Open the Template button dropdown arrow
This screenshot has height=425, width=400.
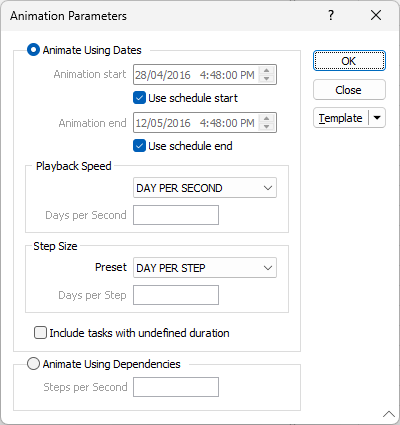(x=377, y=118)
